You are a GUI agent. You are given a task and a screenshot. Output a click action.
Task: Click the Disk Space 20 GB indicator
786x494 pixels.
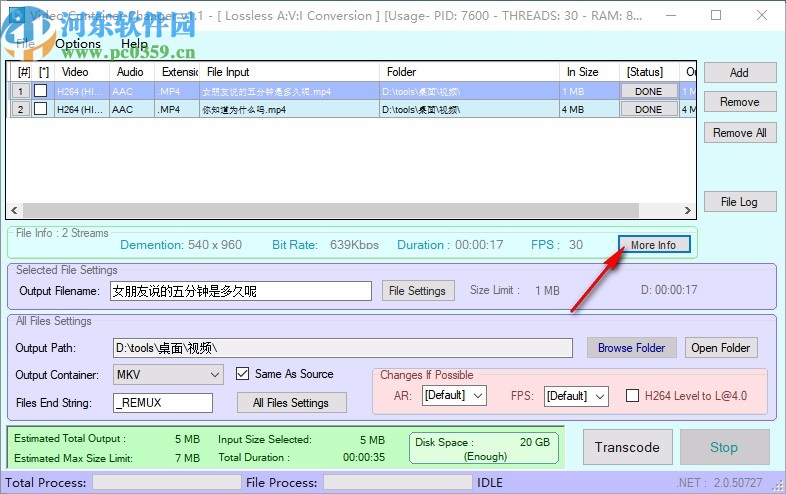[x=484, y=448]
